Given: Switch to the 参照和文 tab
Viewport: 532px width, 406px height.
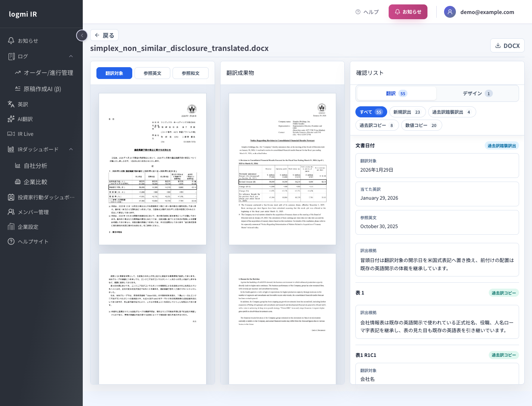Looking at the screenshot, I should click(191, 73).
